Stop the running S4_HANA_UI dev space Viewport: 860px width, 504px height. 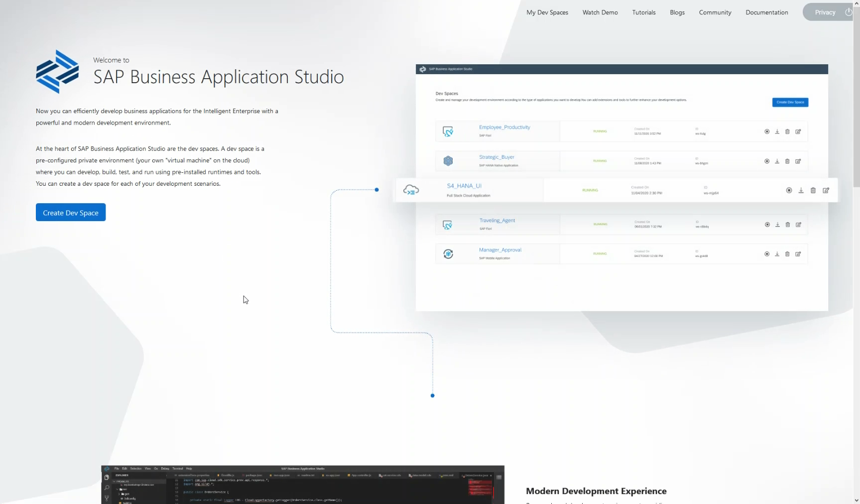789,190
